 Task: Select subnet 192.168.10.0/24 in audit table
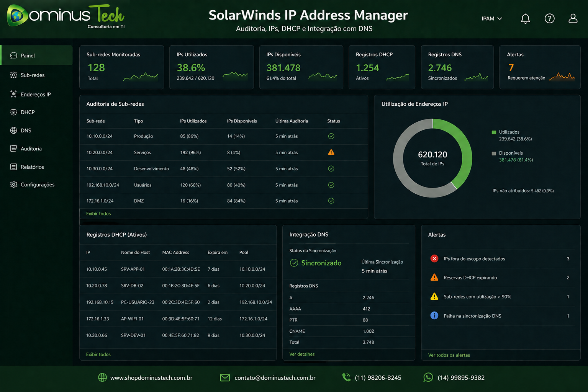click(103, 185)
